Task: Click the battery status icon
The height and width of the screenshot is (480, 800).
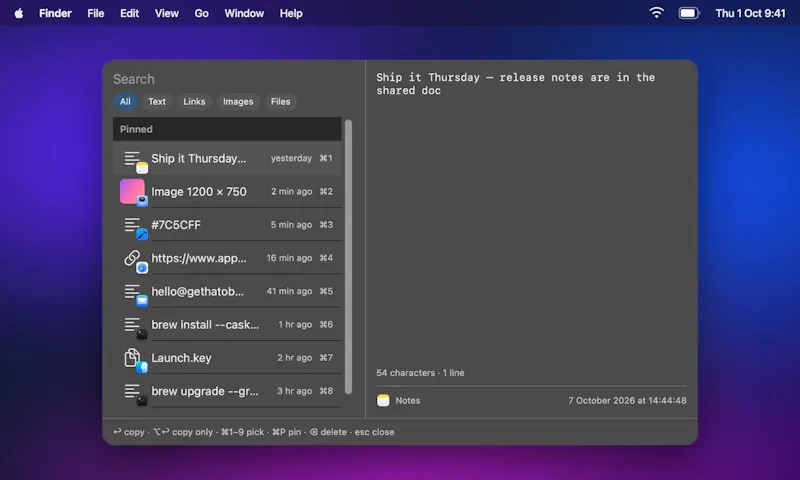Action: [x=689, y=13]
